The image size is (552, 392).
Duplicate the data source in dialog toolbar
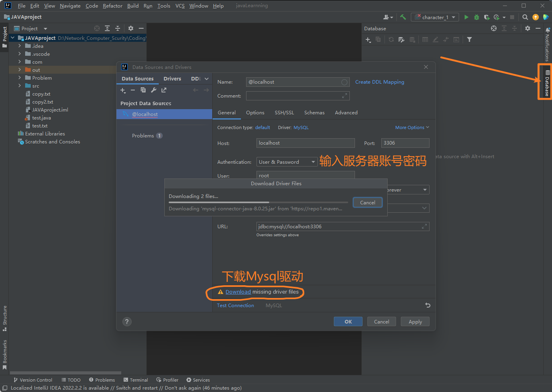click(143, 90)
